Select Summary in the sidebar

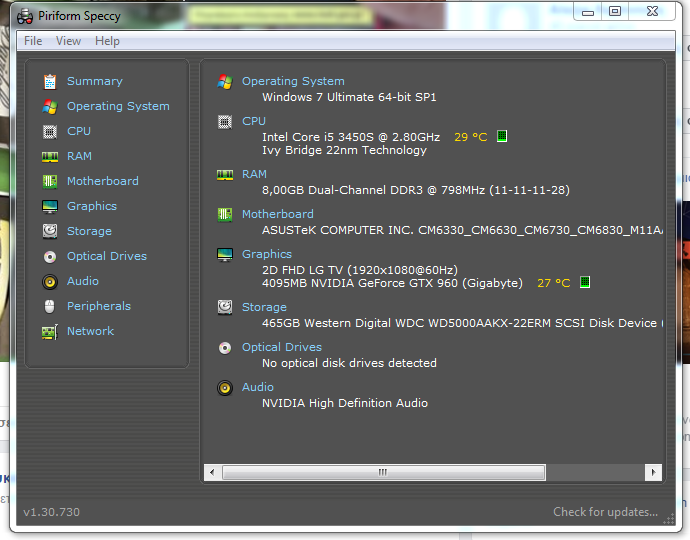point(95,81)
